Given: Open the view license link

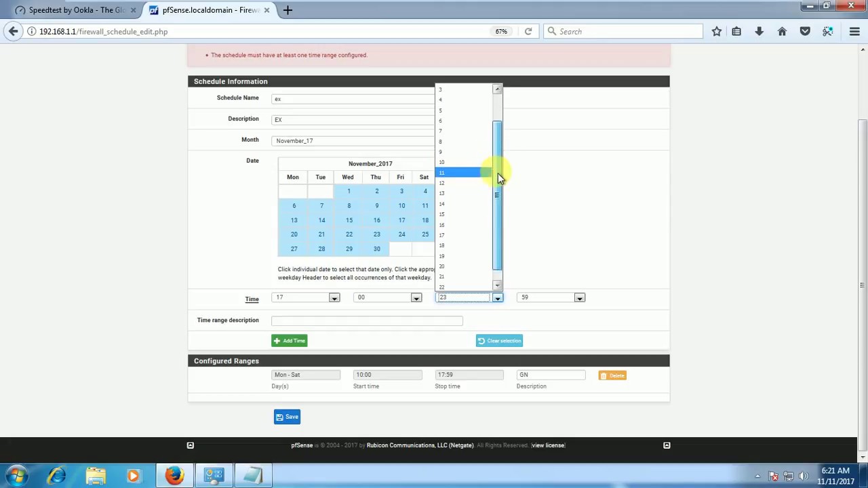Looking at the screenshot, I should tap(548, 445).
